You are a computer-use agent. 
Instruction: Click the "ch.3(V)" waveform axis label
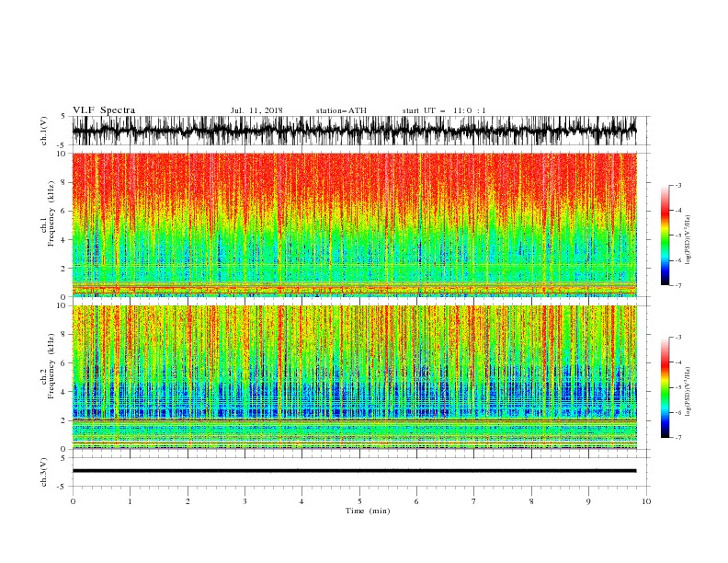[x=44, y=472]
